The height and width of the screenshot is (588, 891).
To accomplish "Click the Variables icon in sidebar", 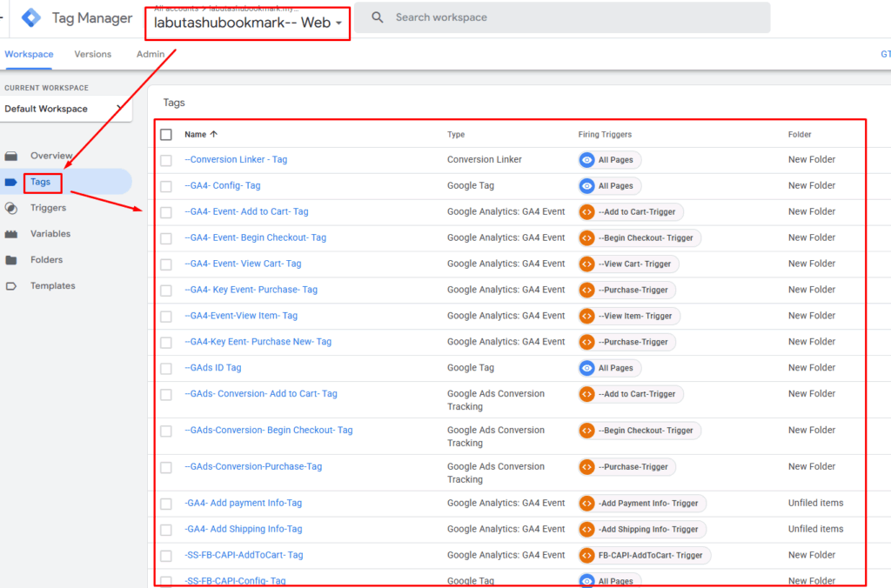I will (x=11, y=234).
